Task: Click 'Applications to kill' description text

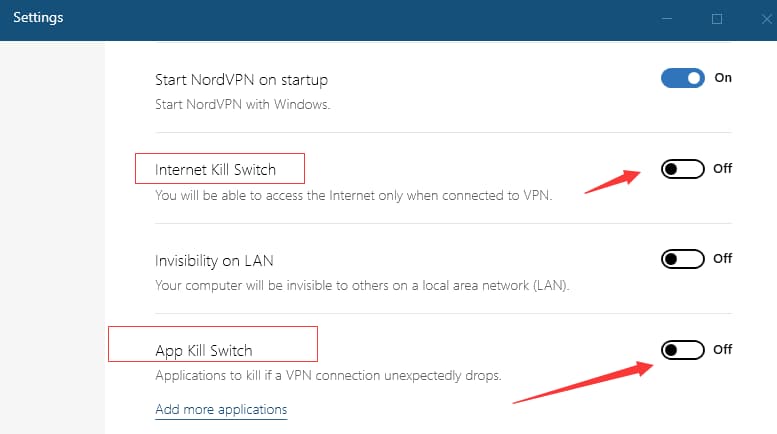Action: click(327, 375)
